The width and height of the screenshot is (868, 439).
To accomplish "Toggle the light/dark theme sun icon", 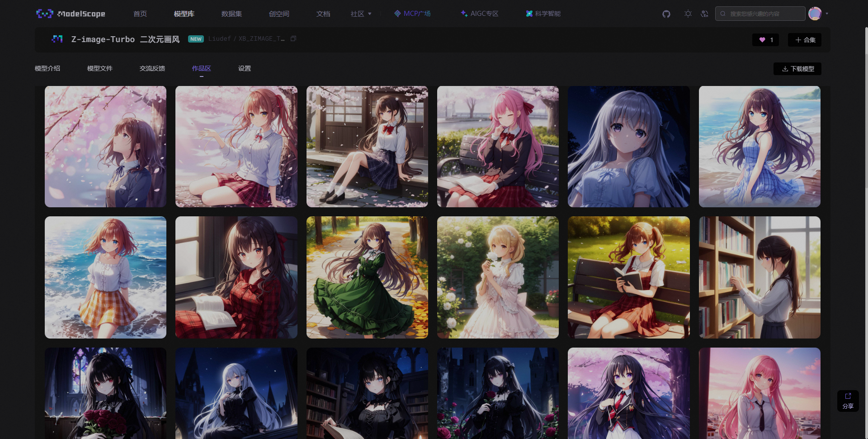I will coord(688,14).
